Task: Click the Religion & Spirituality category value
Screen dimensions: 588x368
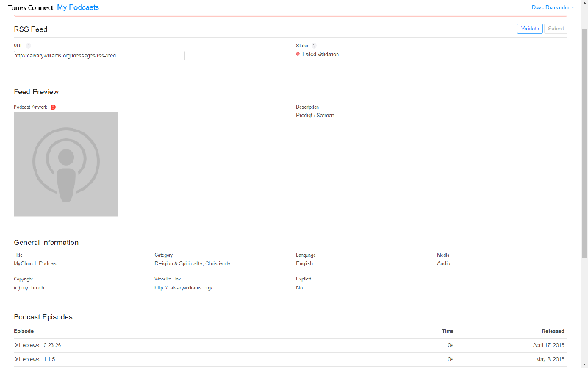Action: (x=193, y=263)
